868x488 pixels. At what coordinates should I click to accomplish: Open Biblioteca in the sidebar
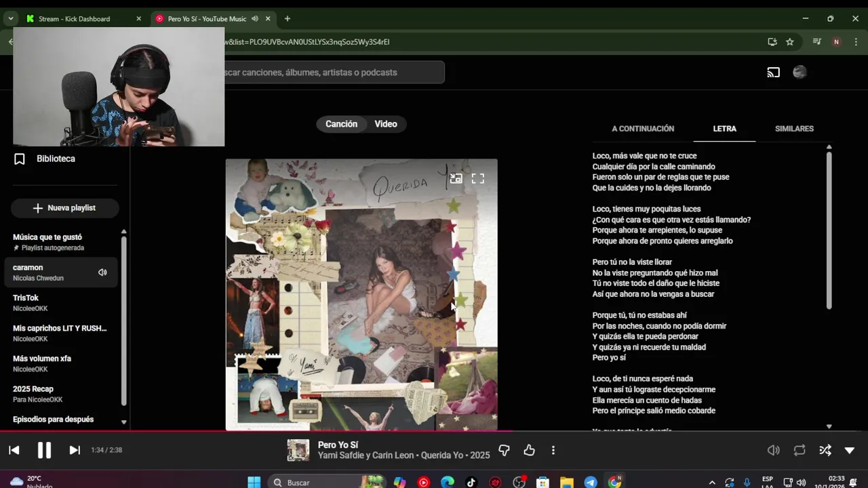(56, 159)
